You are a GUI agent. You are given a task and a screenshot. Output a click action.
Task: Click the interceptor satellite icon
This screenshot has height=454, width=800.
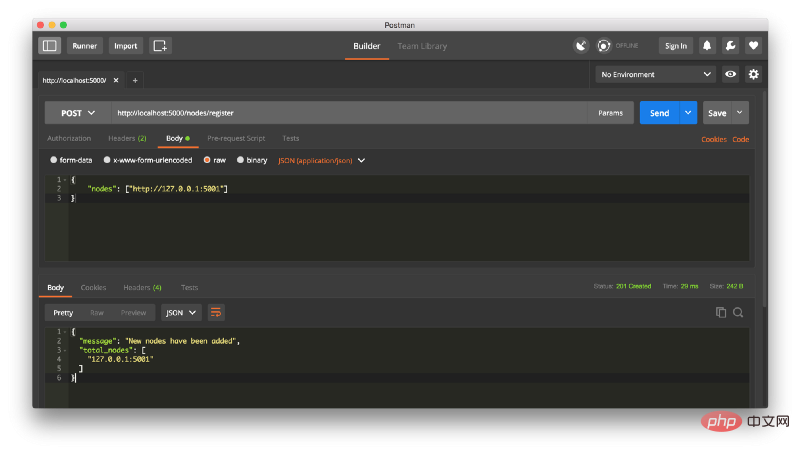coord(581,45)
